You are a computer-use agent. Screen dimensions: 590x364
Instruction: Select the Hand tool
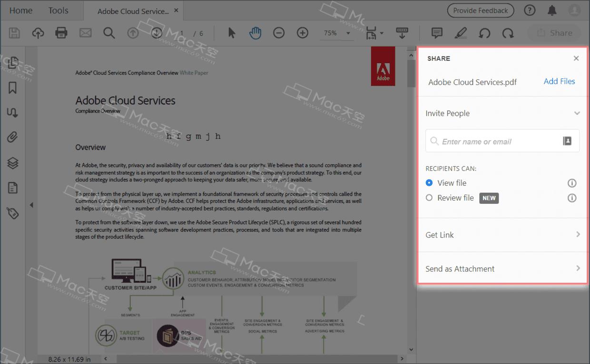pos(255,33)
